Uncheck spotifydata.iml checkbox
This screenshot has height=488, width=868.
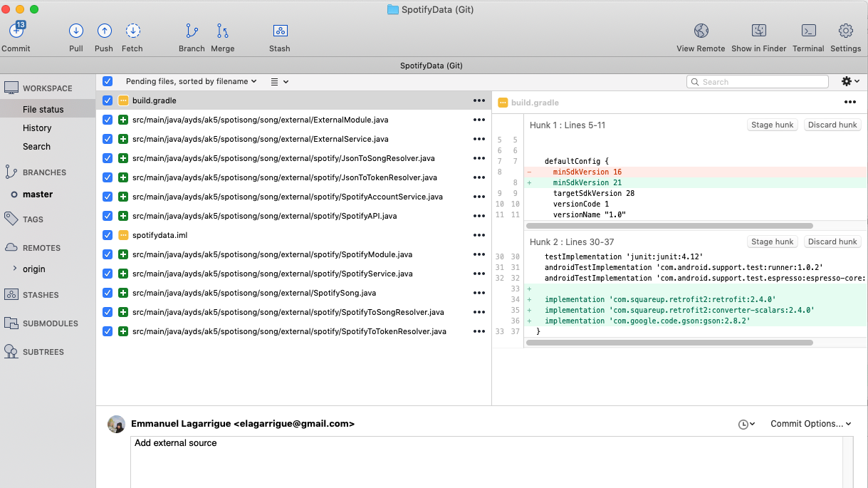click(108, 235)
